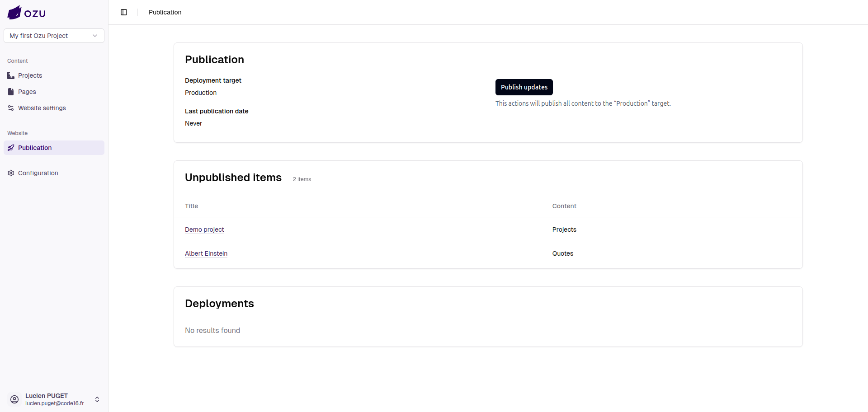Viewport: 868px width, 412px height.
Task: Click the Publication breadcrumb in header
Action: (165, 12)
